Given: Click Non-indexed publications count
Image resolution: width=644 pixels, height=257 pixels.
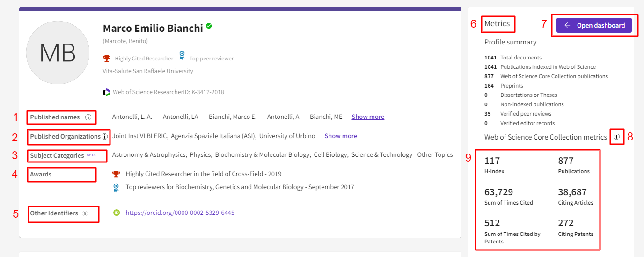Looking at the screenshot, I should tap(524, 104).
